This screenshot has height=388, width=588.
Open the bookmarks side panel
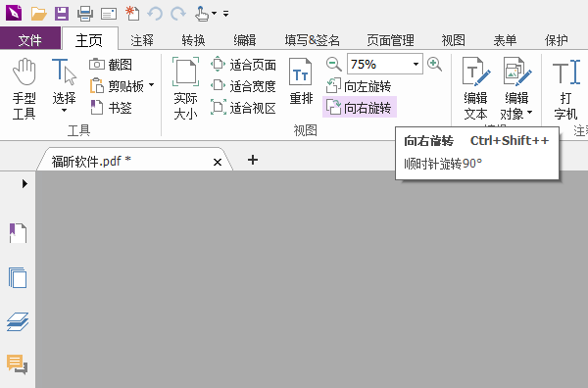tap(18, 233)
